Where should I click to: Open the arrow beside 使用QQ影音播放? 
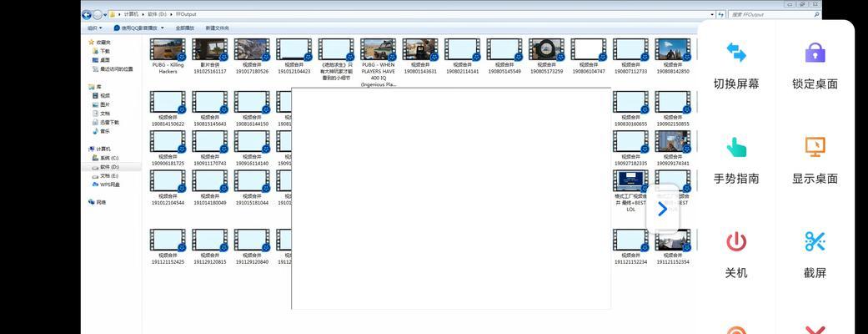(163, 28)
